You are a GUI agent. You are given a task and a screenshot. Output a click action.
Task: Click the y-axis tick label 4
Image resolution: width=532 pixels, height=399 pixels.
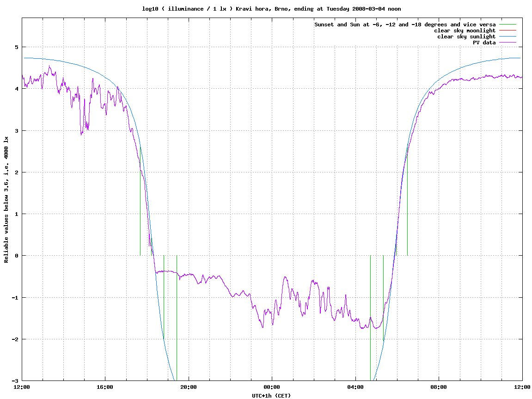tap(16, 89)
